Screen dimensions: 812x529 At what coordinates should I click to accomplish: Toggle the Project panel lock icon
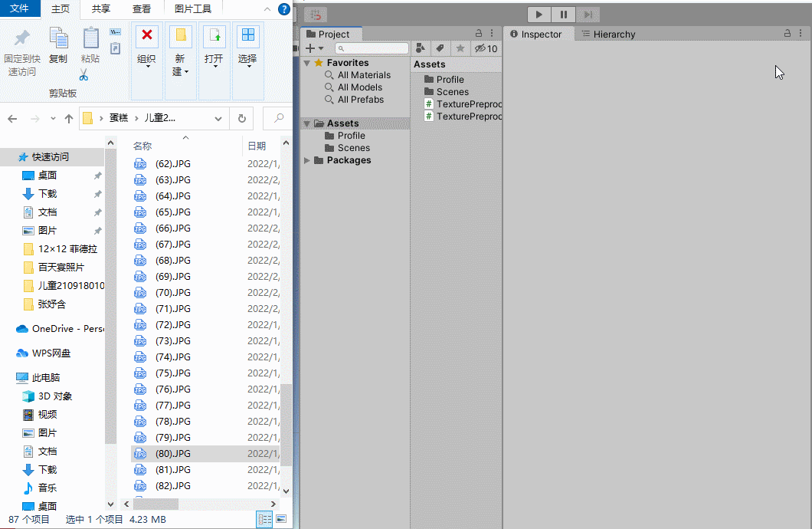click(480, 33)
